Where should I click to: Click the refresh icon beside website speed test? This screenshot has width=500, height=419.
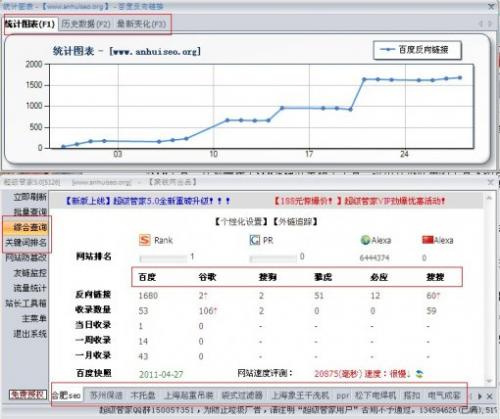point(419,374)
